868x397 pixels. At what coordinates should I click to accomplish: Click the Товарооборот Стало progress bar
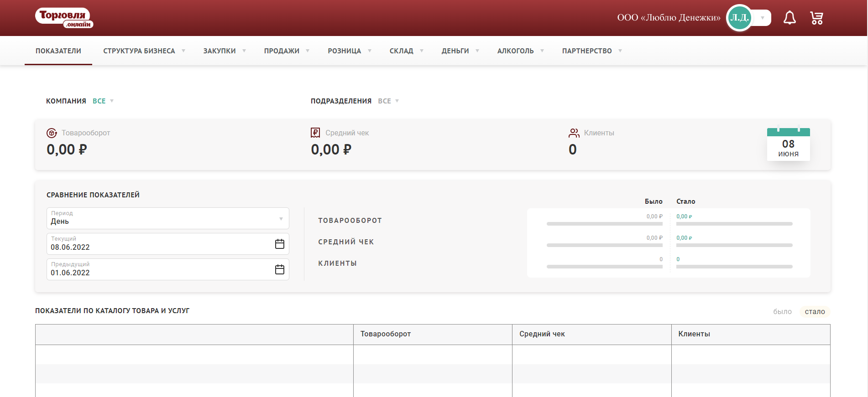tap(734, 224)
